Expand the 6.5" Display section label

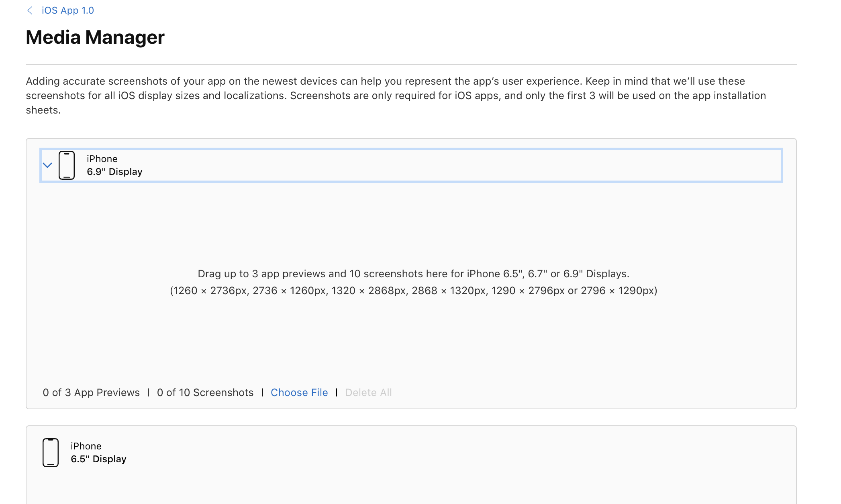pos(98,459)
